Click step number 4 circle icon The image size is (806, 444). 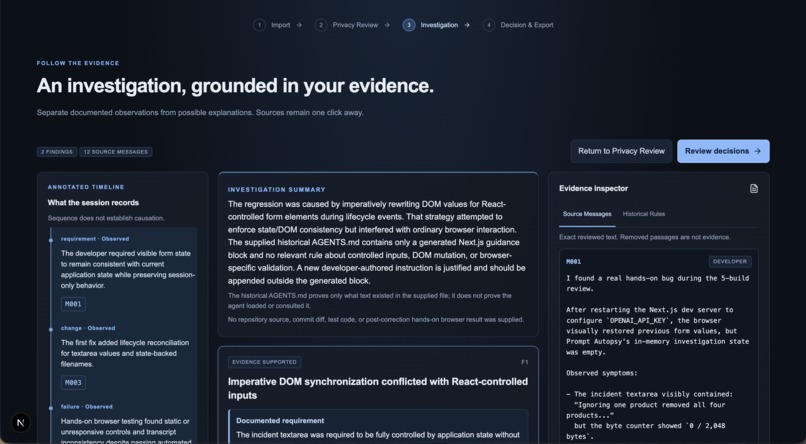point(489,25)
